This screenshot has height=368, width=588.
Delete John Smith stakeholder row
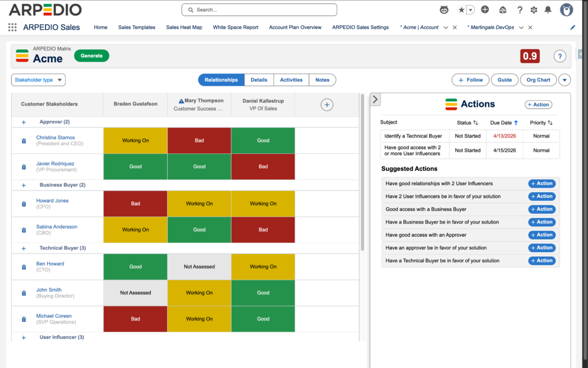(24, 293)
